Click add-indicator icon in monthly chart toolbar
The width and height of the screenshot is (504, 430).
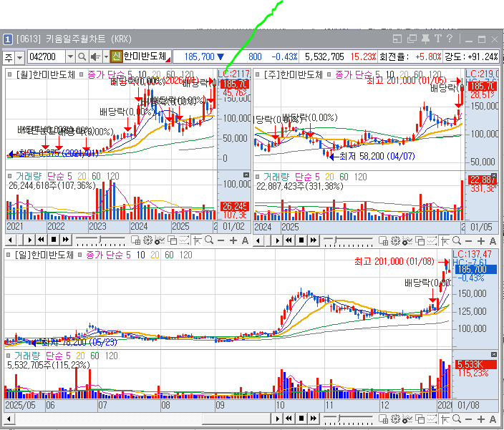160,240
